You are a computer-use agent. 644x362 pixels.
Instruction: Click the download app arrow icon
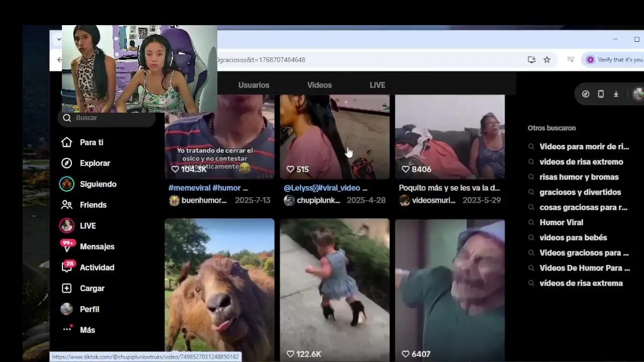coord(616,94)
